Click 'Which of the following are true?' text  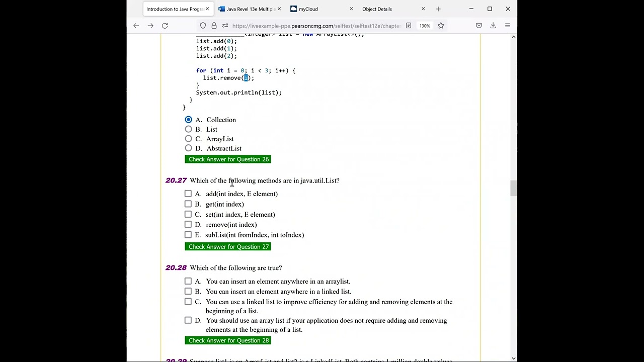tap(235, 268)
